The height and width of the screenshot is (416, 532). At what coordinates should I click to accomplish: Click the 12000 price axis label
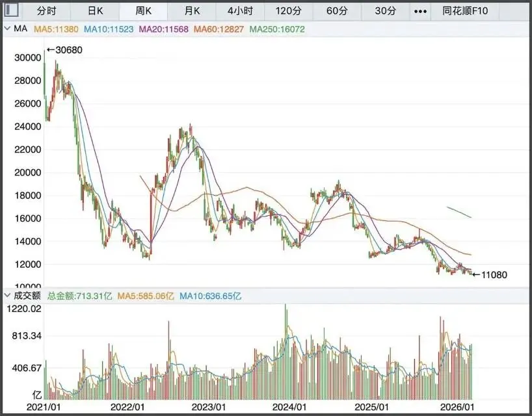(x=27, y=264)
